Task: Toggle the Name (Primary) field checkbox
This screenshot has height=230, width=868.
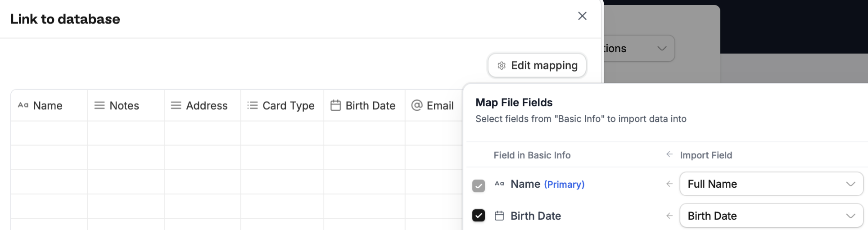Action: click(x=479, y=185)
